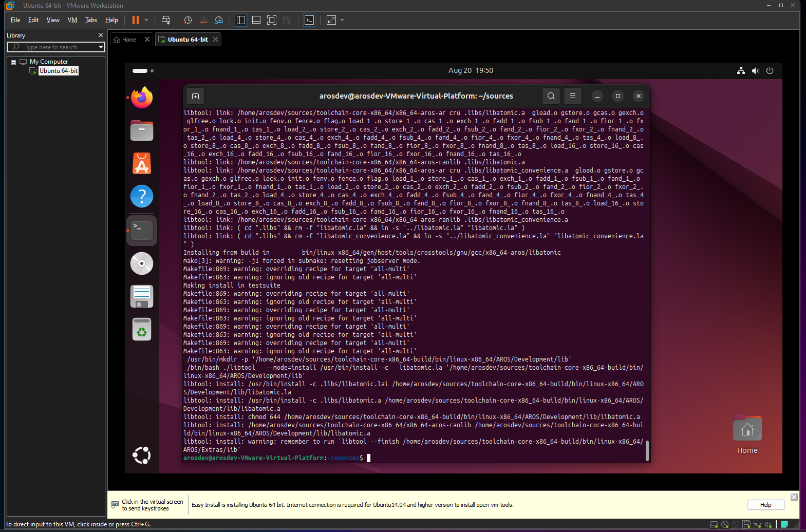Open the floppy drive in the dock
This screenshot has width=806, height=532.
click(x=142, y=296)
